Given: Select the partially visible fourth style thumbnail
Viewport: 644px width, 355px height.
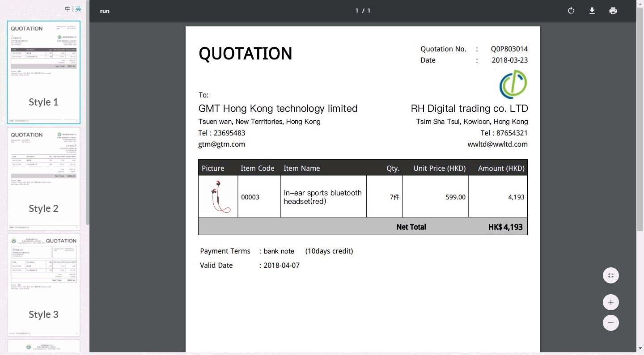Looking at the screenshot, I should click(x=43, y=346).
